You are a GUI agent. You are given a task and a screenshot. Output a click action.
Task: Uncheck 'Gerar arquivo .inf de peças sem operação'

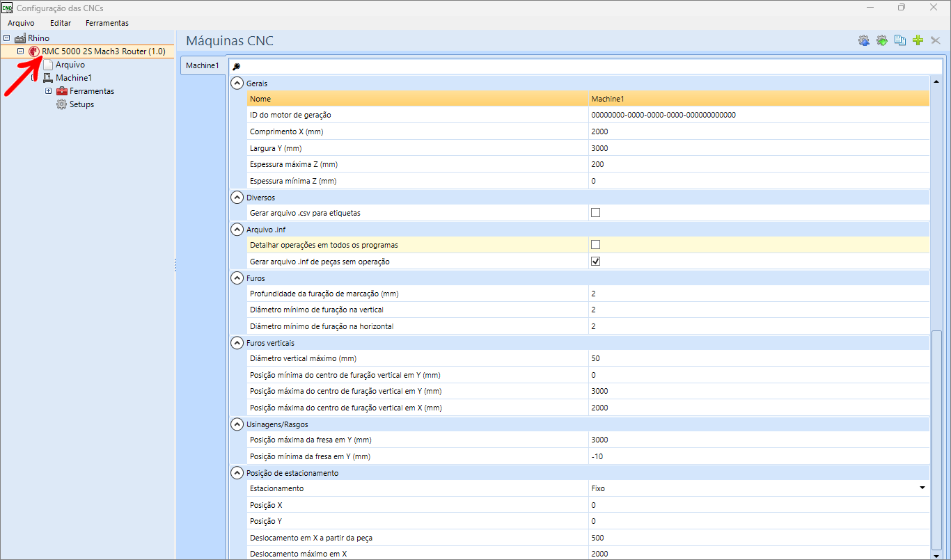click(595, 262)
